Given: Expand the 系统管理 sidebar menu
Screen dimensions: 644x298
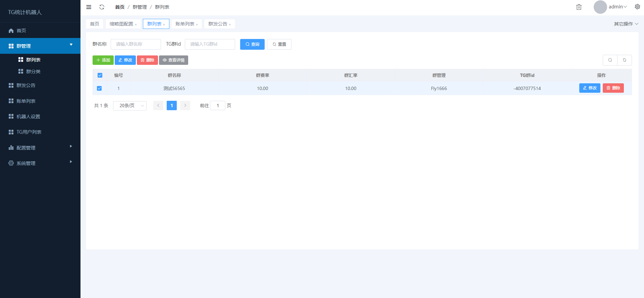Looking at the screenshot, I should click(x=40, y=163).
